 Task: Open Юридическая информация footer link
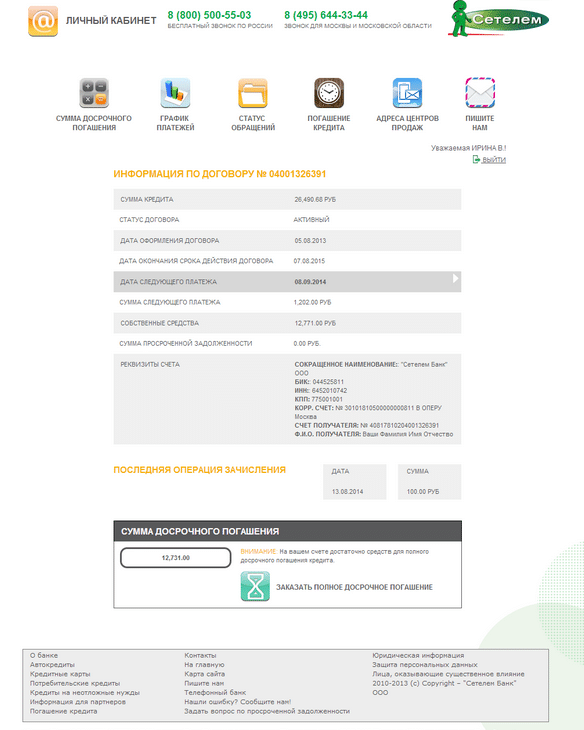coord(418,655)
